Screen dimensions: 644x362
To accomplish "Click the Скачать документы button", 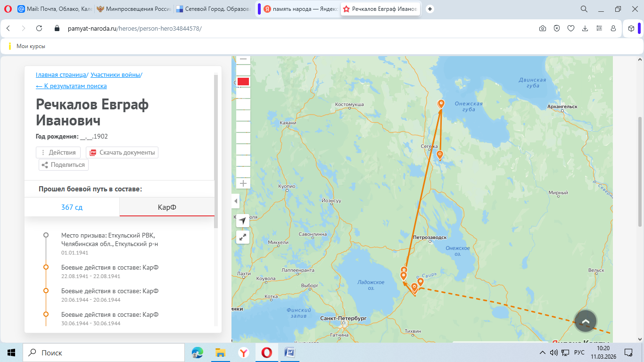I will [x=122, y=153].
